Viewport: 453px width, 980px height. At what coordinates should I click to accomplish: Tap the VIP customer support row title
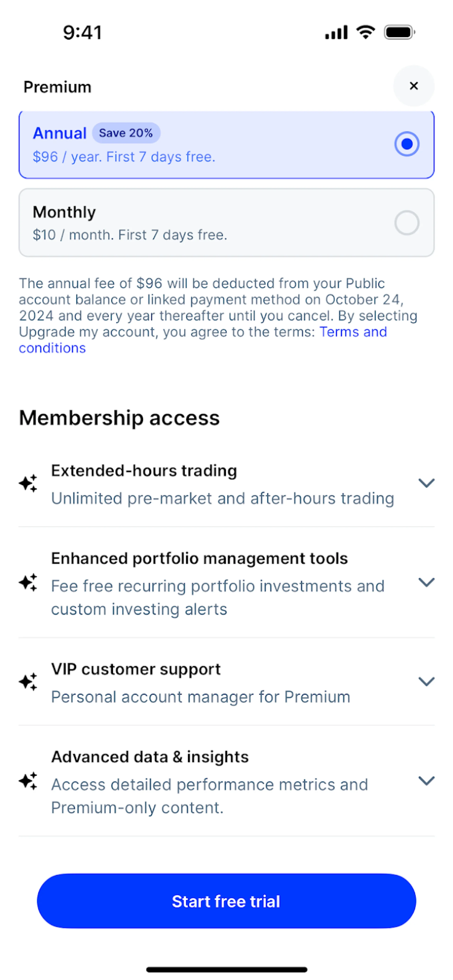(x=136, y=669)
